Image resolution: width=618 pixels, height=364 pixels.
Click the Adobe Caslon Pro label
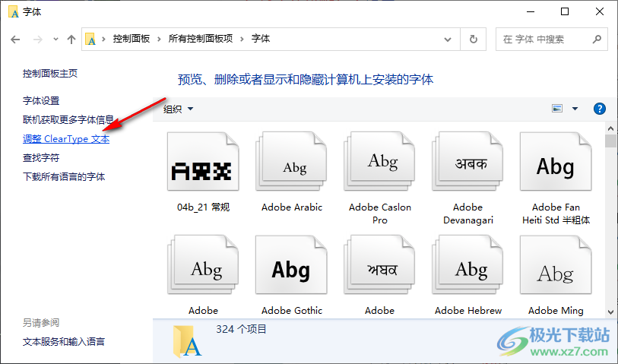tap(380, 214)
